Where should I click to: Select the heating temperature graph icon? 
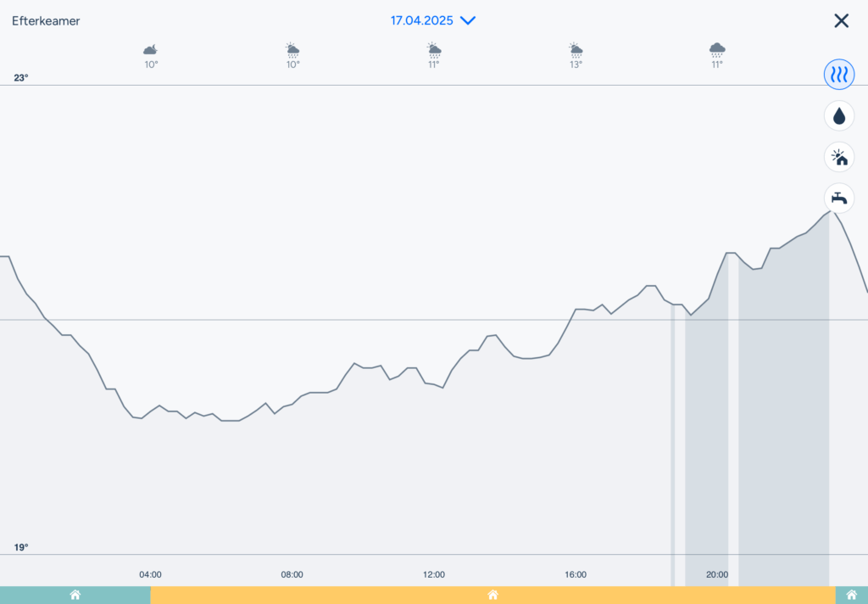[839, 74]
